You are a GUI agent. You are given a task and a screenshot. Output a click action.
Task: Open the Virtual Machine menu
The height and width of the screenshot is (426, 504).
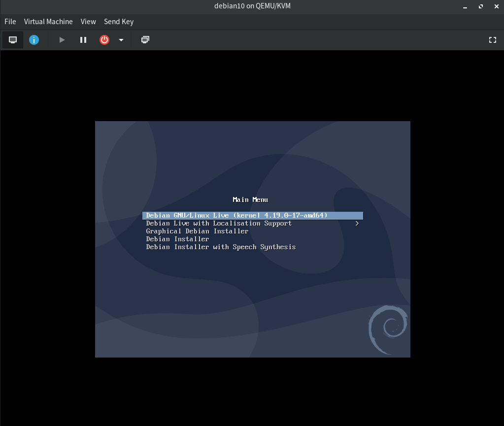click(x=48, y=22)
